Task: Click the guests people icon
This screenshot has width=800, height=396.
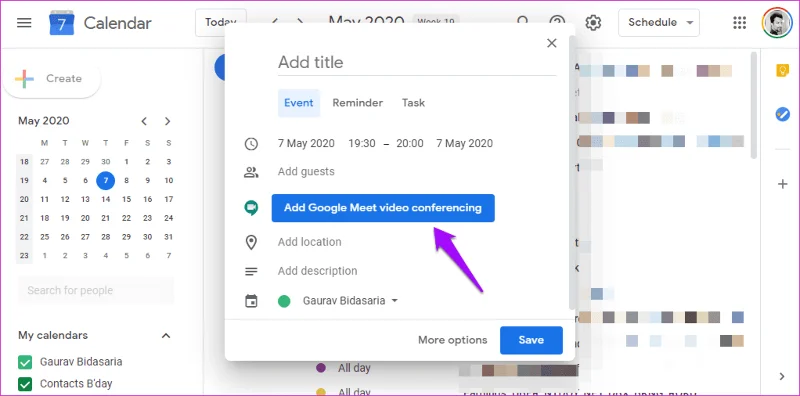Action: (x=251, y=172)
